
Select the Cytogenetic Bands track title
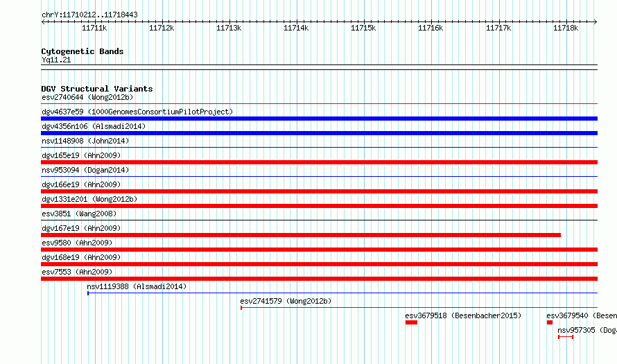pos(82,51)
